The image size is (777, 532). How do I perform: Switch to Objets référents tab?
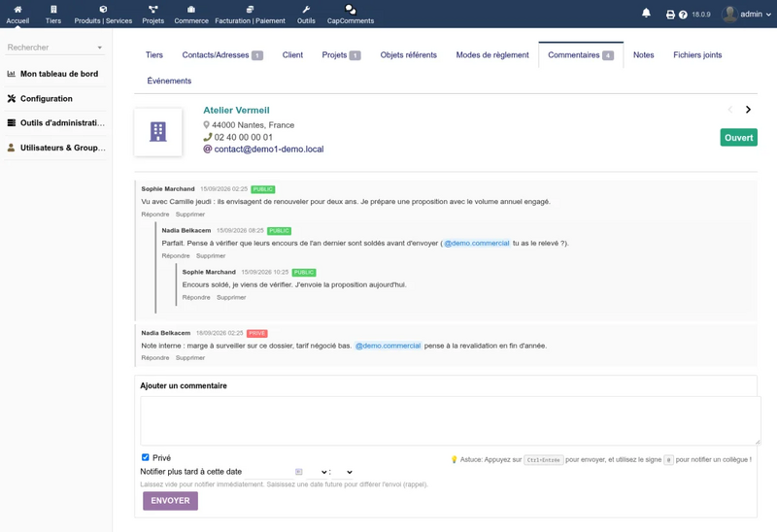[408, 55]
